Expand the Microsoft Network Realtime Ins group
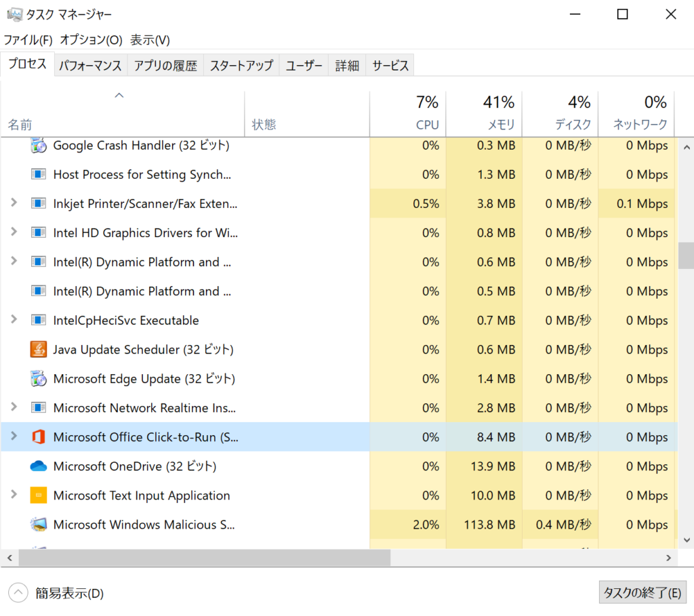The height and width of the screenshot is (616, 694). click(14, 407)
